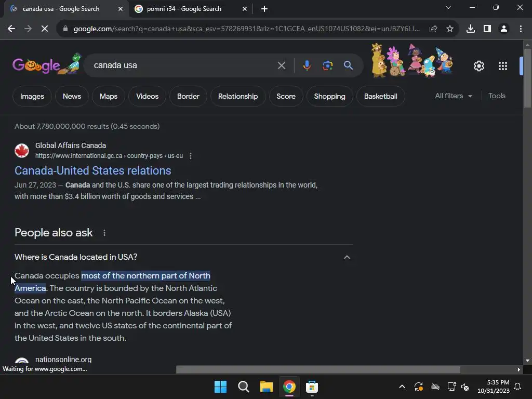
Task: Show hidden system tray icons
Action: (x=402, y=387)
